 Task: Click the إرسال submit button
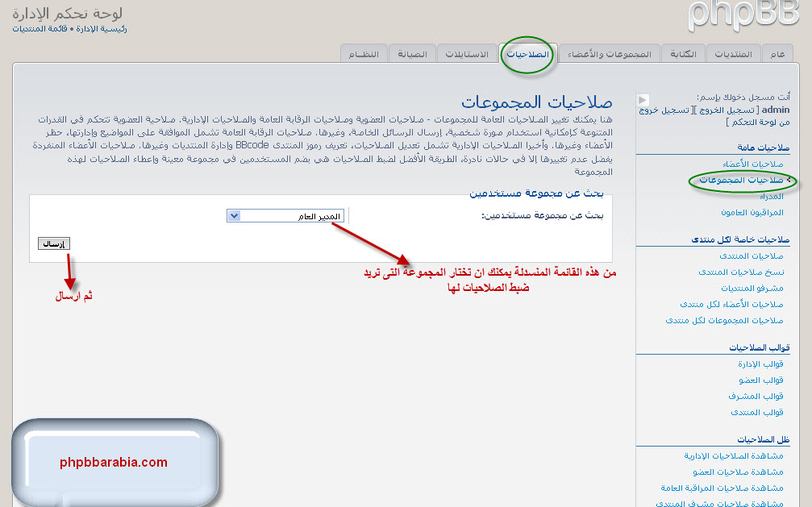(x=54, y=243)
